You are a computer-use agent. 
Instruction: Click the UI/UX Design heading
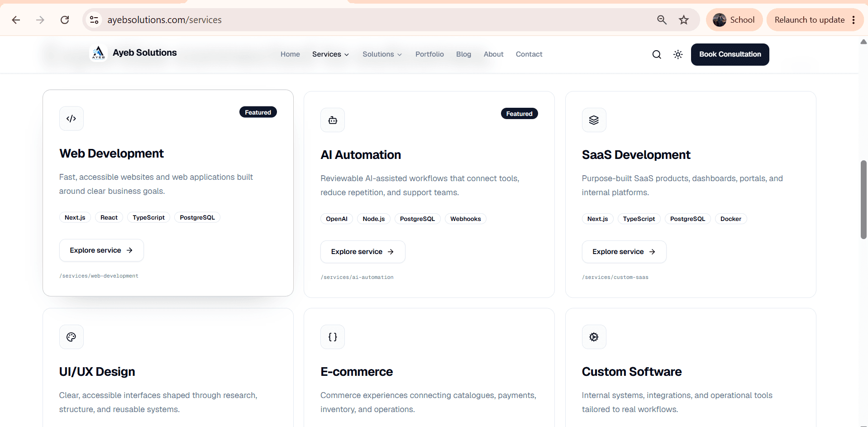click(x=97, y=372)
